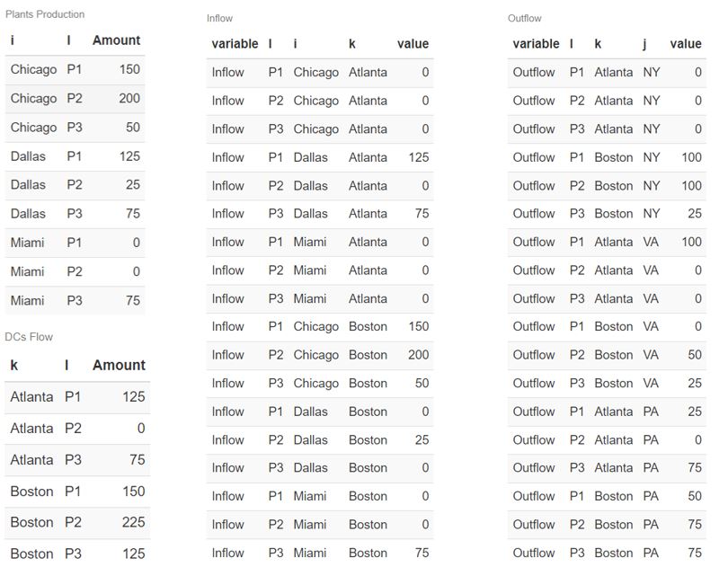Click the 225 amount in DCs Flow
The height and width of the screenshot is (567, 728).
click(x=131, y=523)
